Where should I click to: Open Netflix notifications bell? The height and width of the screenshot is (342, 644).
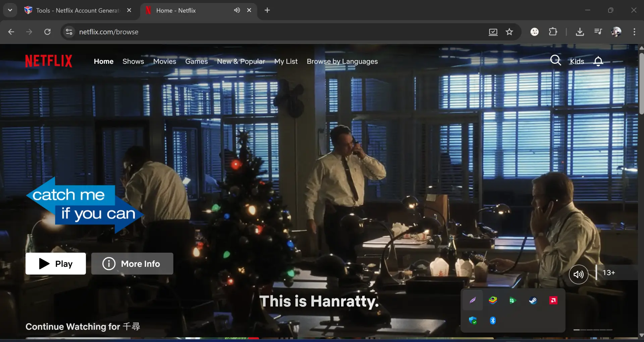click(598, 61)
